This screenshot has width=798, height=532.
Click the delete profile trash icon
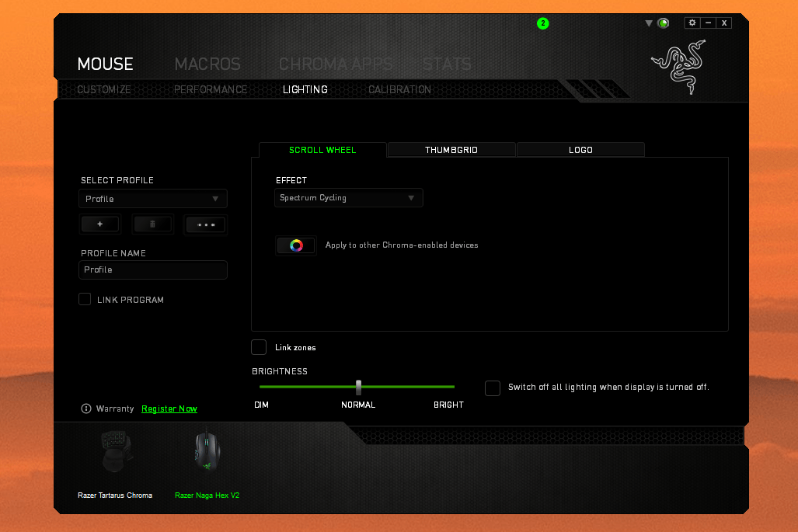tap(152, 224)
